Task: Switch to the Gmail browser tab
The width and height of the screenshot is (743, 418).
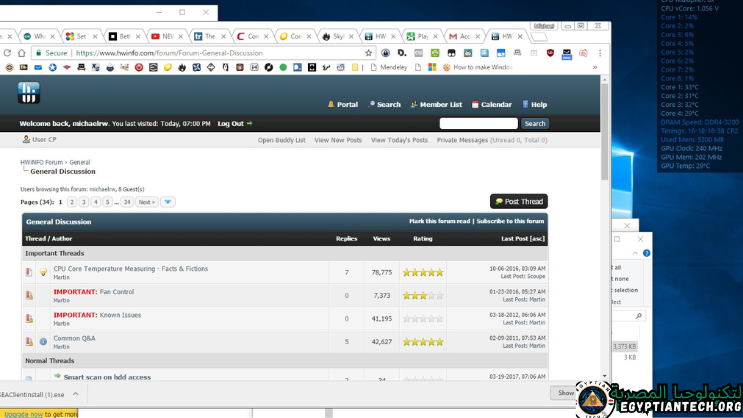Action: pos(460,36)
